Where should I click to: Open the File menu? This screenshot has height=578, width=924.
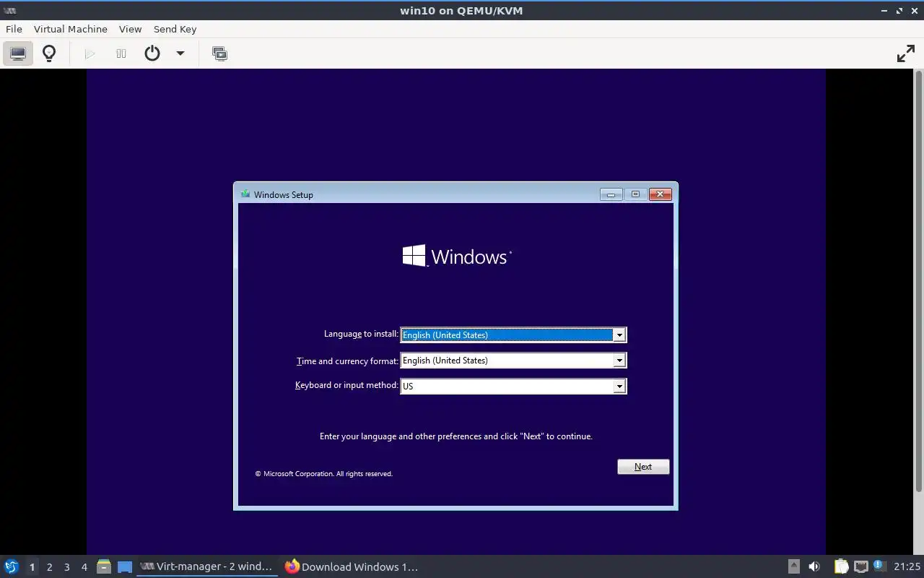coord(14,29)
